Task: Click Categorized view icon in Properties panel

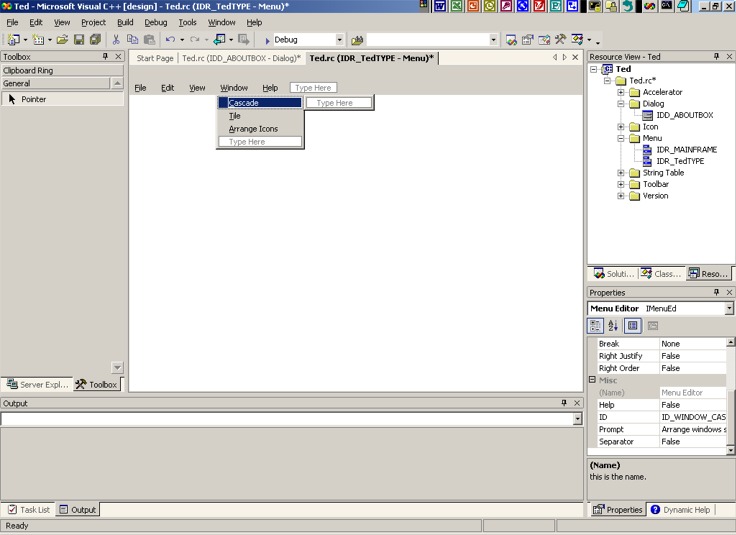Action: [595, 326]
